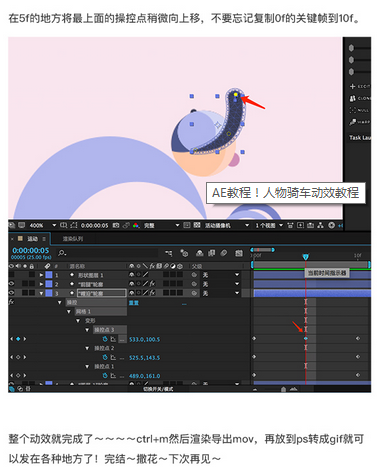This screenshot has height=467, width=386.
Task: Expand layer 2 disclosure triangle
Action: 41,284
